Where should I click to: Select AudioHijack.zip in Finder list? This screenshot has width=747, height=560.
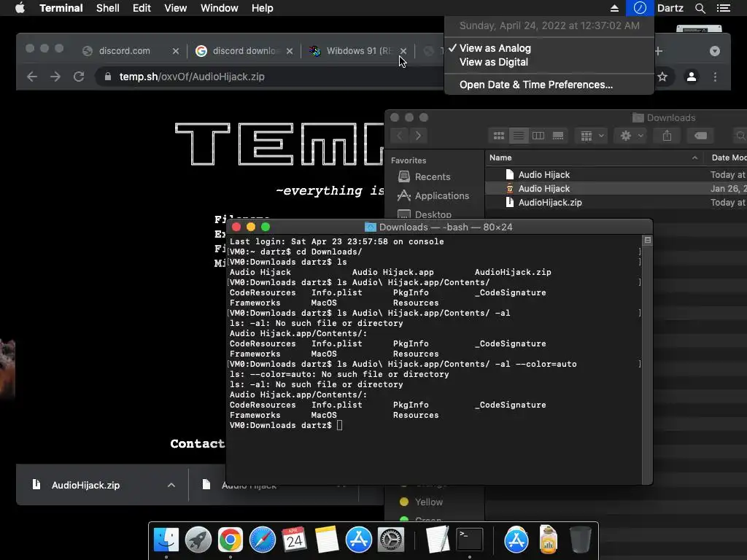[x=550, y=203]
